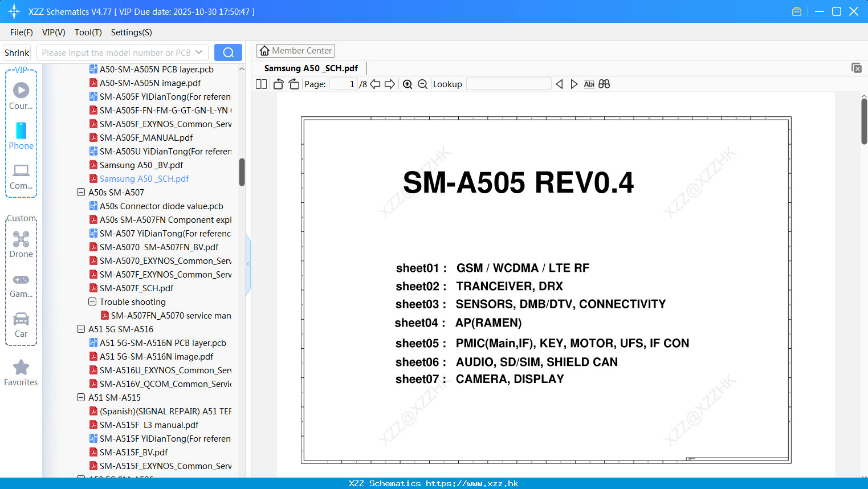This screenshot has height=489, width=868.
Task: Open A50-SM-A505N image.pdf
Action: click(x=145, y=83)
